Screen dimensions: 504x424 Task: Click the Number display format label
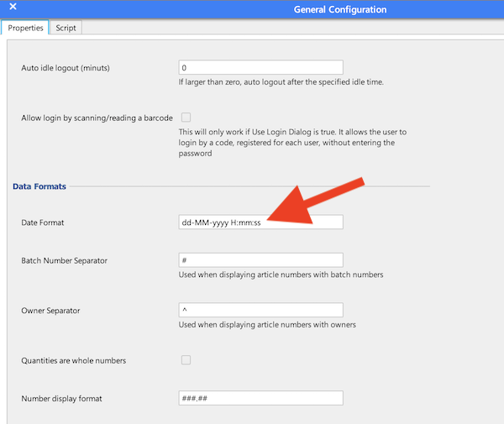point(61,399)
